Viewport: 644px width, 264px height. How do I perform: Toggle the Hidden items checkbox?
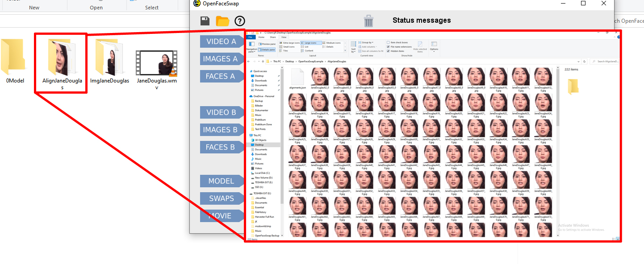click(x=388, y=51)
